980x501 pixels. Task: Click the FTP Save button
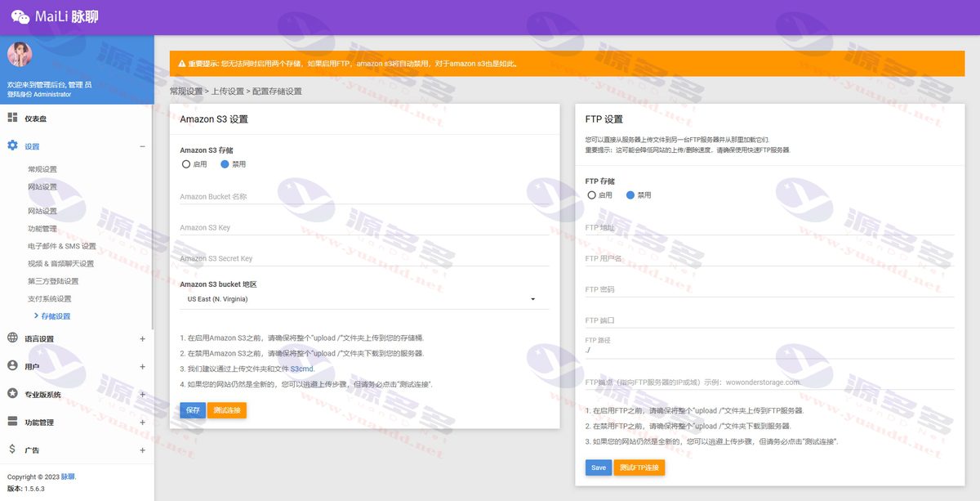(x=599, y=467)
